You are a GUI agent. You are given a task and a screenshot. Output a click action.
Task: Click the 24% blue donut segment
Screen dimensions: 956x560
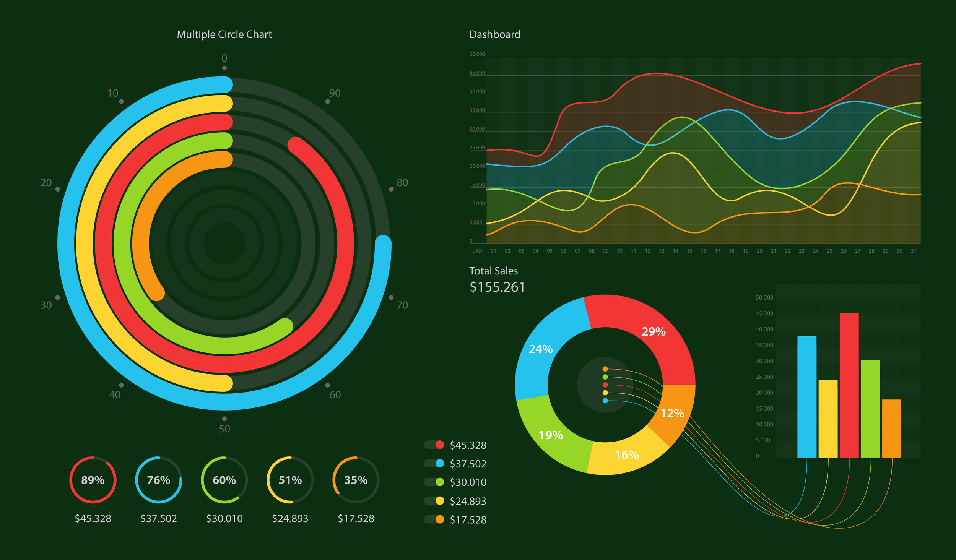click(541, 349)
